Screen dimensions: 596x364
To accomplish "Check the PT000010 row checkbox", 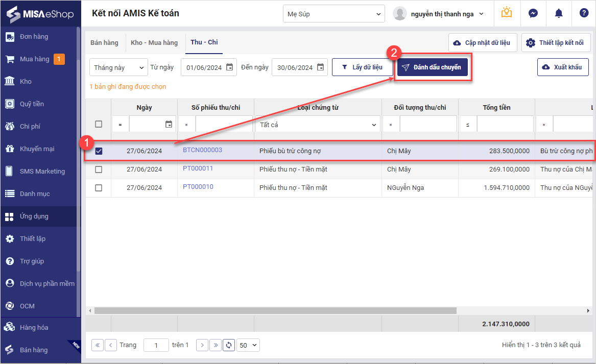I will 99,188.
